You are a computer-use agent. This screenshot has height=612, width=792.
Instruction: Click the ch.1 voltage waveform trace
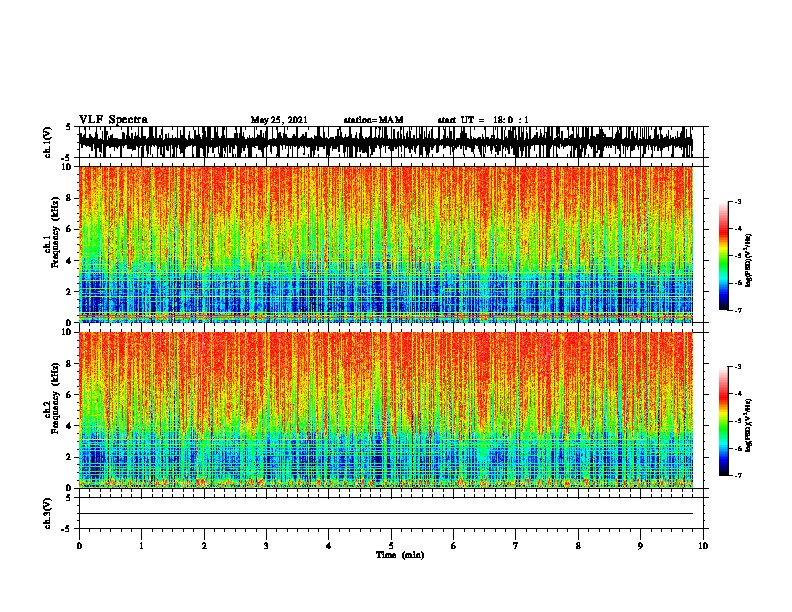(x=386, y=142)
